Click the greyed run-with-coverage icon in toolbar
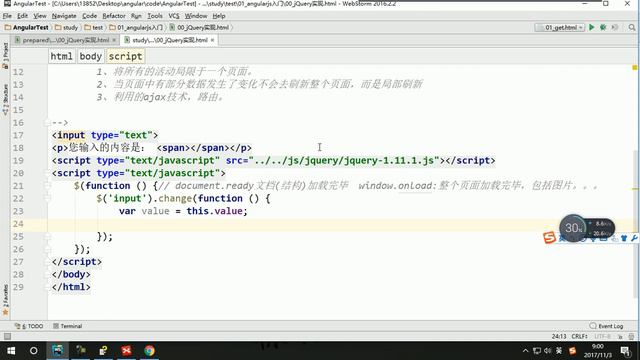This screenshot has height=360, width=640. point(614,27)
